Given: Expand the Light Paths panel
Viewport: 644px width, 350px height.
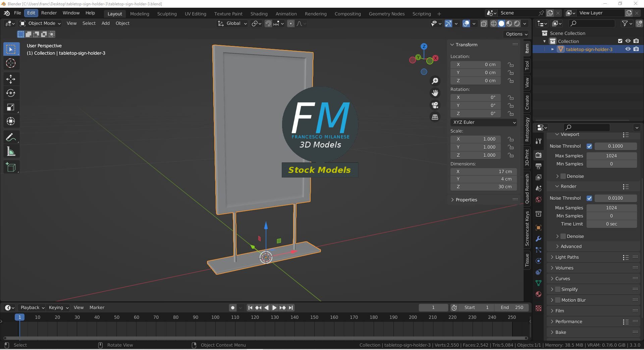Looking at the screenshot, I should [x=567, y=257].
